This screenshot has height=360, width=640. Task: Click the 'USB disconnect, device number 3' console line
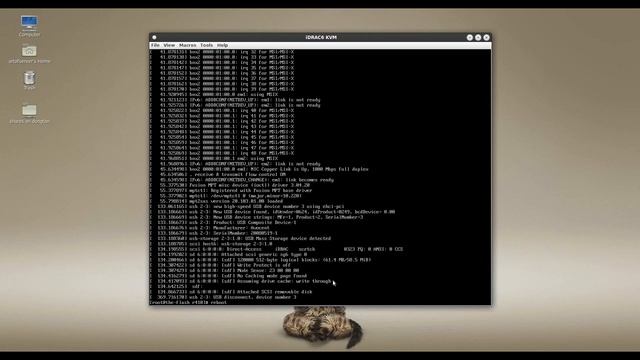tap(223, 297)
